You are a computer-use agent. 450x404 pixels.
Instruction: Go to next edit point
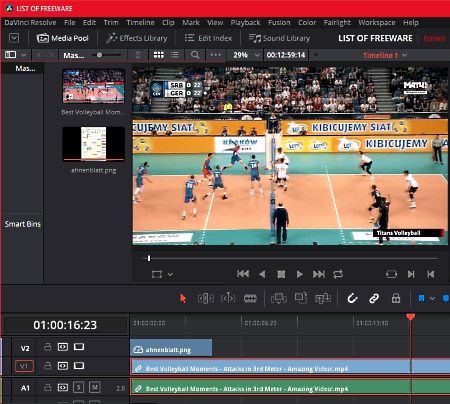(x=411, y=274)
